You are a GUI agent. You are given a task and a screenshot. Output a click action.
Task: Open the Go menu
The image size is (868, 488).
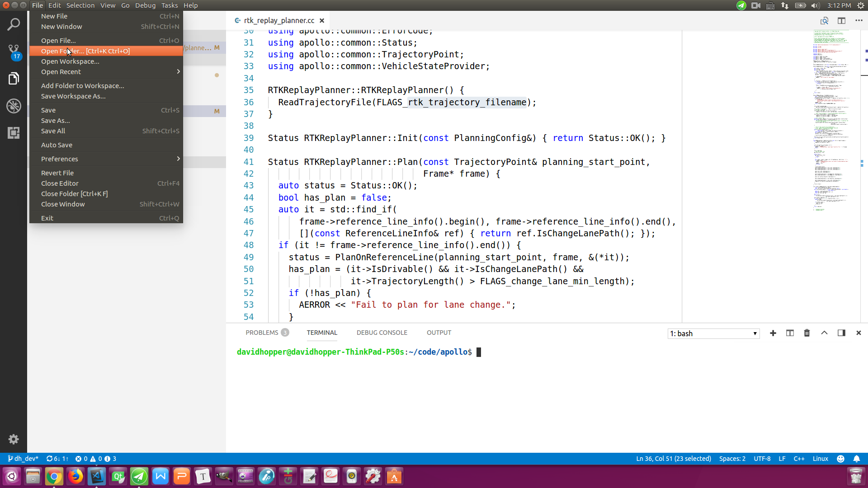[125, 5]
